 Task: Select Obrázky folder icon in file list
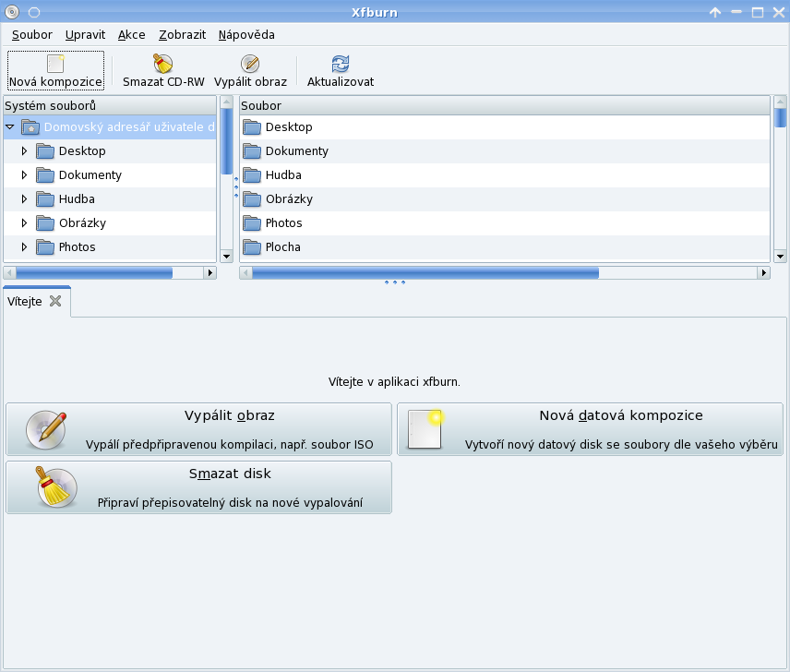click(x=252, y=199)
